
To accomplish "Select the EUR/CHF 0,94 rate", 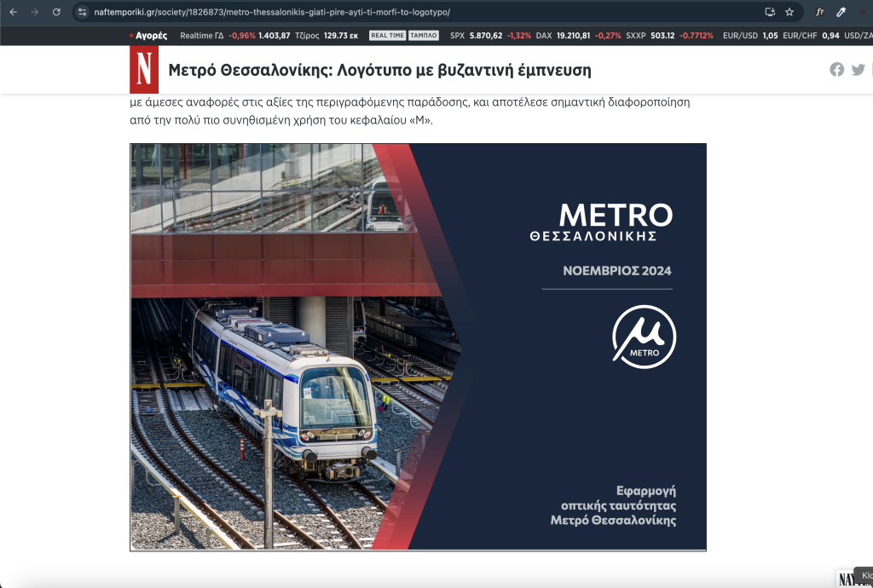I will [x=811, y=36].
